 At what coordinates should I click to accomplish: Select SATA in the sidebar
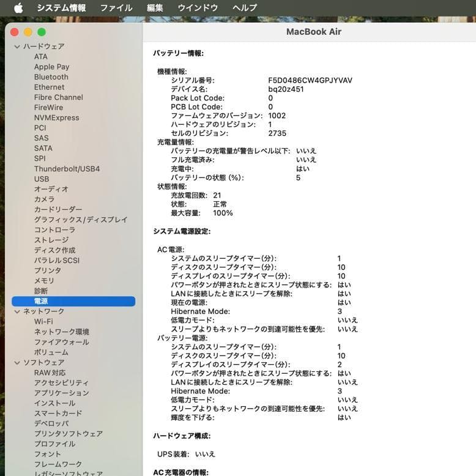click(43, 148)
